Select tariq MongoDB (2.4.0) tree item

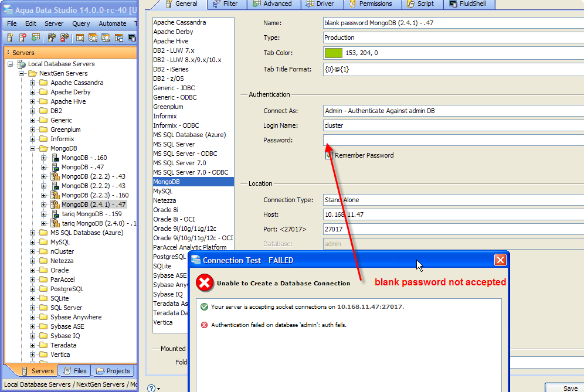[x=99, y=223]
